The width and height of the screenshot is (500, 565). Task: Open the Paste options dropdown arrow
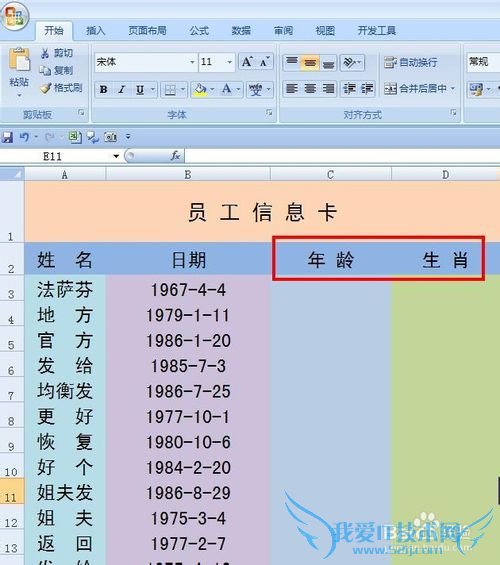click(19, 95)
